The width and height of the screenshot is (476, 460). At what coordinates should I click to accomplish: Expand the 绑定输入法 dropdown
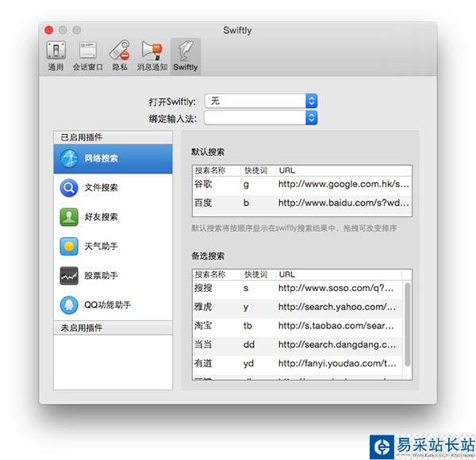[261, 117]
